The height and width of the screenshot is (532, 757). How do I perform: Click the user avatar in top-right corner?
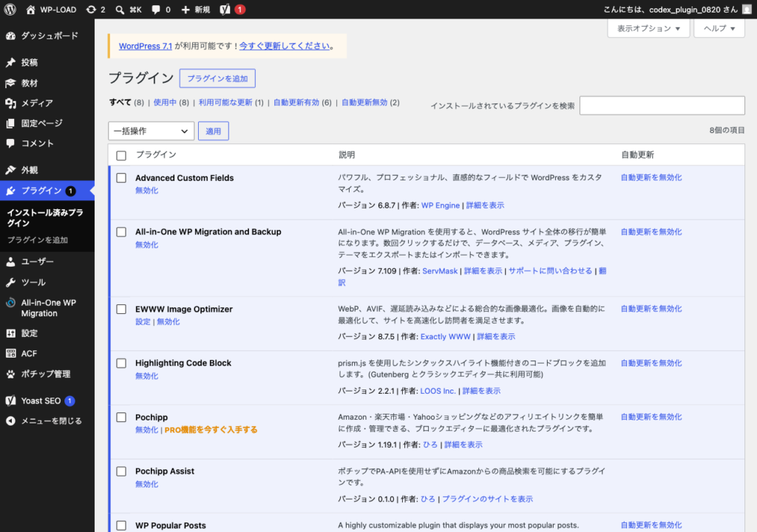coord(747,10)
